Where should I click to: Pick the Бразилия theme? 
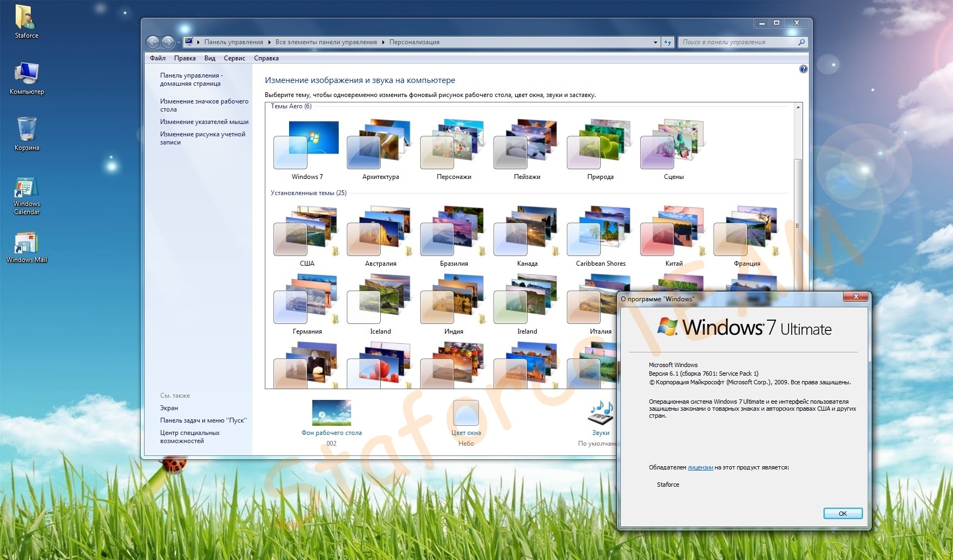(x=454, y=237)
